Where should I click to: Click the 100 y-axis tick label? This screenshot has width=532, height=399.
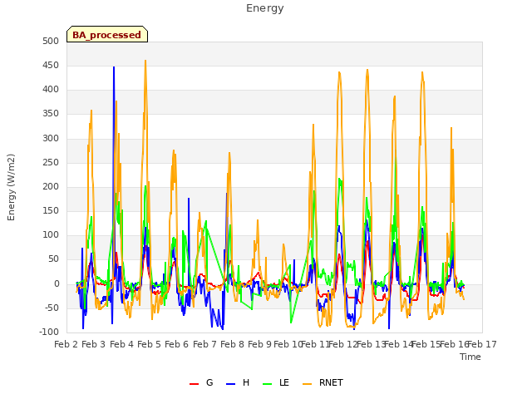point(51,235)
